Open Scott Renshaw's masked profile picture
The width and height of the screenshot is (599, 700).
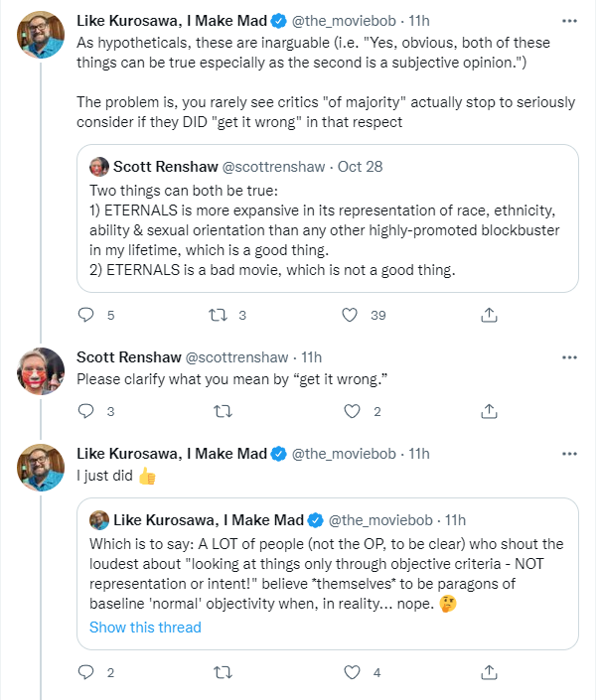(x=41, y=371)
